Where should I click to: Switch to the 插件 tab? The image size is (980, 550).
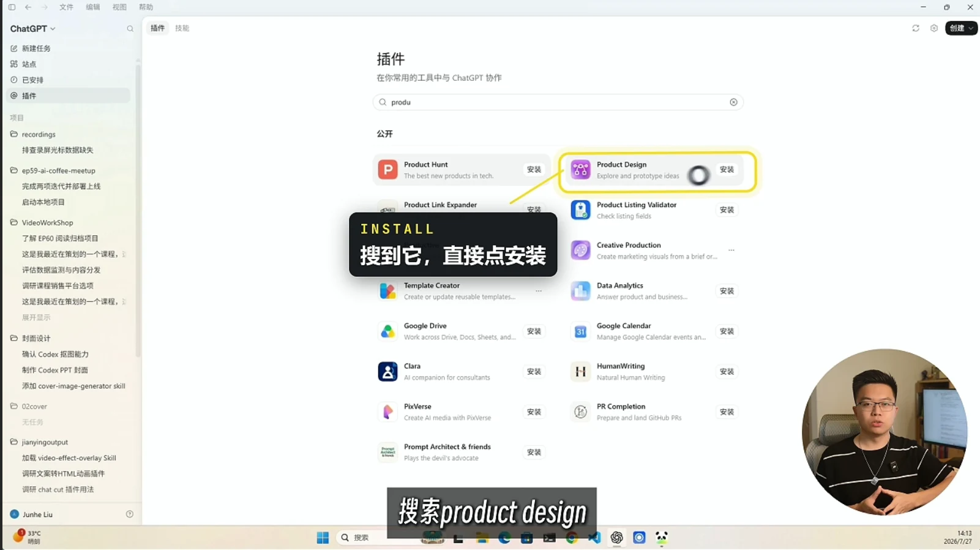click(157, 28)
